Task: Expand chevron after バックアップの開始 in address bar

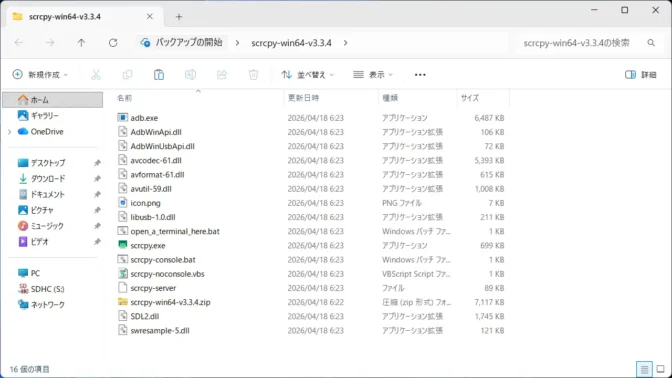Action: [237, 43]
